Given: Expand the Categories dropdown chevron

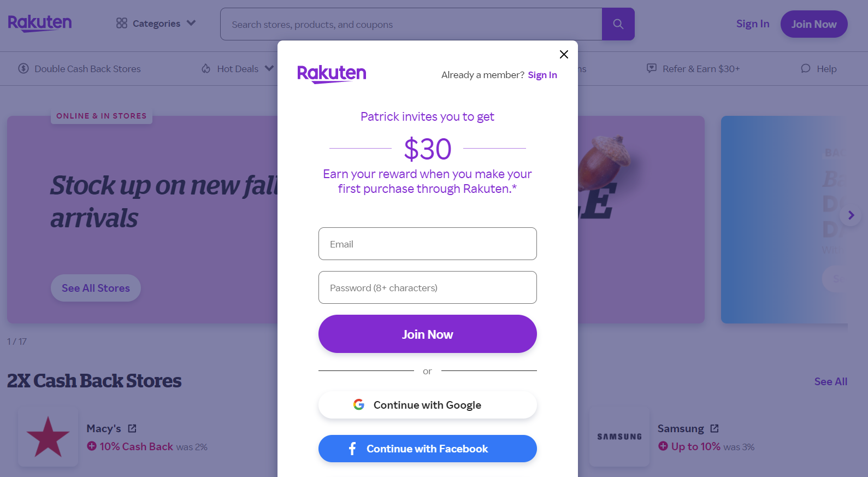Looking at the screenshot, I should [191, 23].
